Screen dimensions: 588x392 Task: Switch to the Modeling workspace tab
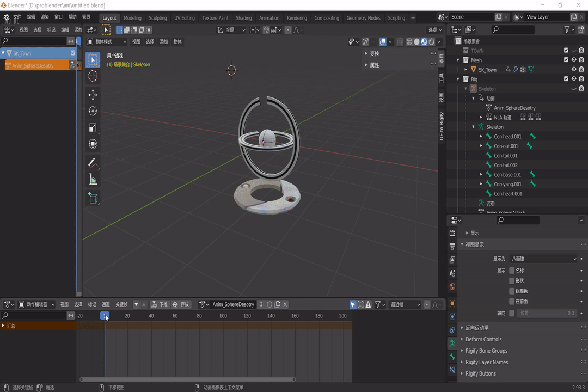coord(132,17)
